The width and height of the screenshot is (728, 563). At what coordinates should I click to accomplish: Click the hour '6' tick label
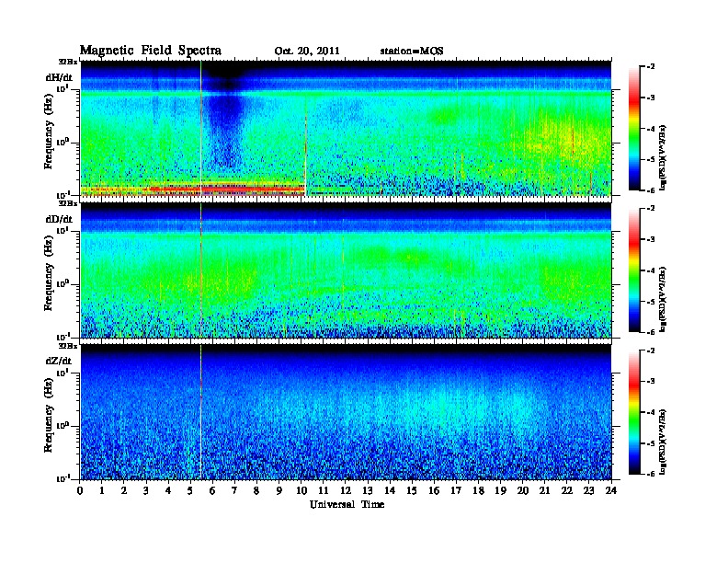tap(212, 490)
